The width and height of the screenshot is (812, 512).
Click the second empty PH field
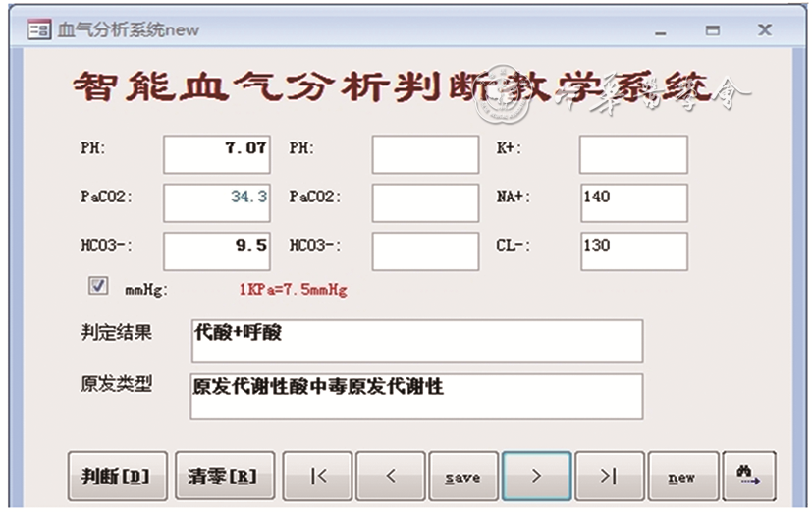pyautogui.click(x=425, y=154)
